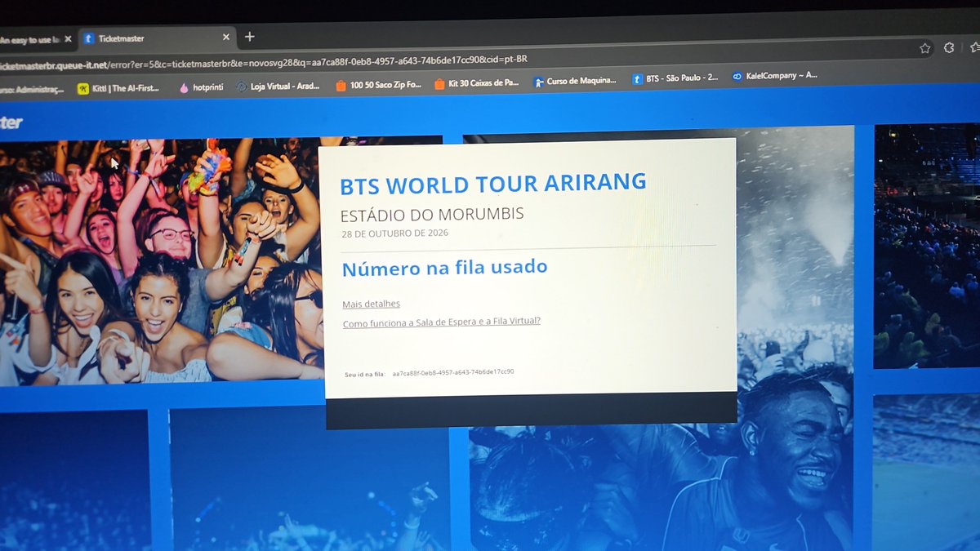Screen dimensions: 980x551
Task: Click the 'BTS WORLD TOUR ARIRANG' heading
Action: click(x=492, y=184)
